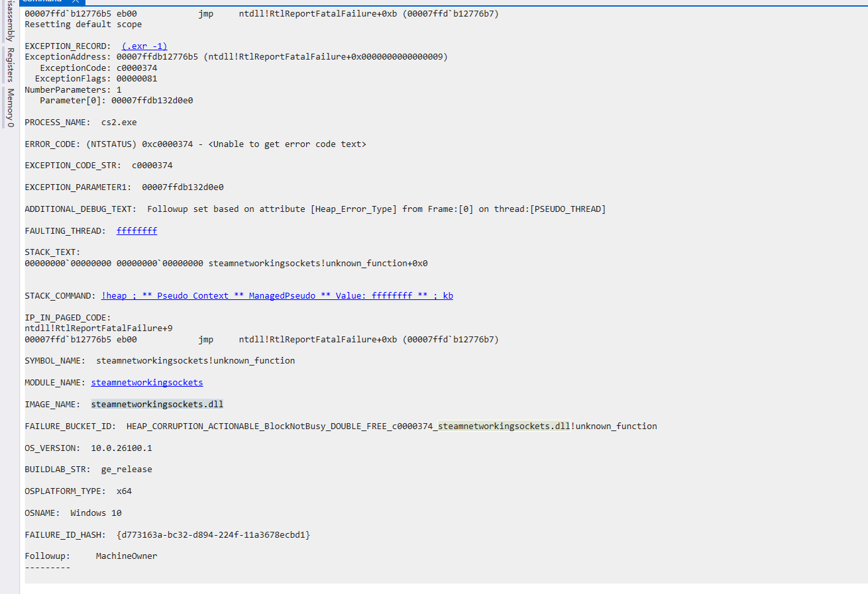
Task: Select the ntdll!RtlReportFatalFailure+9 line
Action: tap(99, 328)
